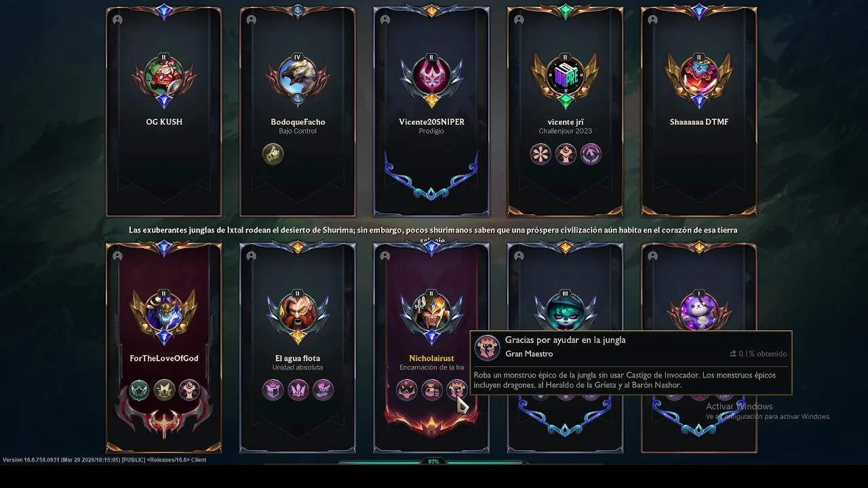Image resolution: width=868 pixels, height=488 pixels.
Task: Select BodoqueFacho's eagle profile icon
Action: (298, 77)
